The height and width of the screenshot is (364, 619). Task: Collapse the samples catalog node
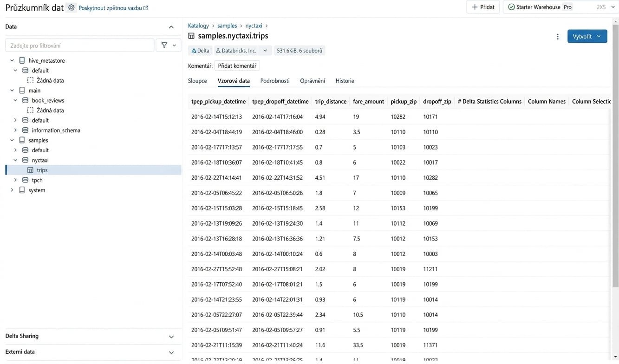12,140
